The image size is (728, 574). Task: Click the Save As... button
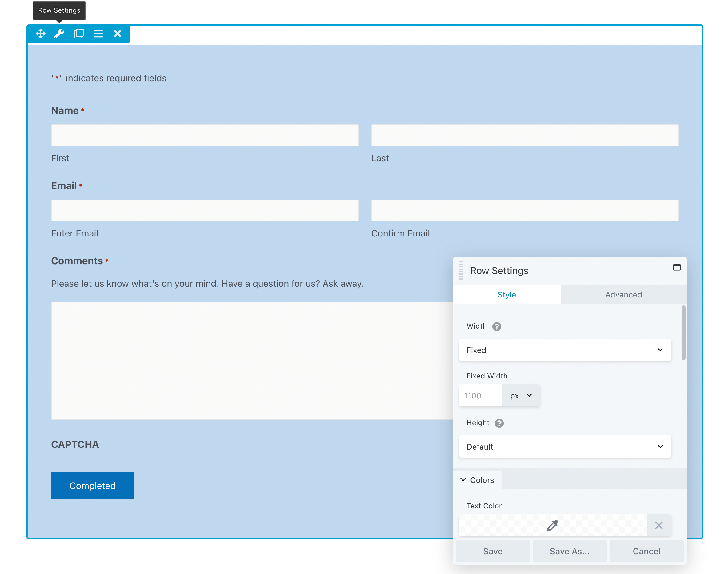(570, 551)
